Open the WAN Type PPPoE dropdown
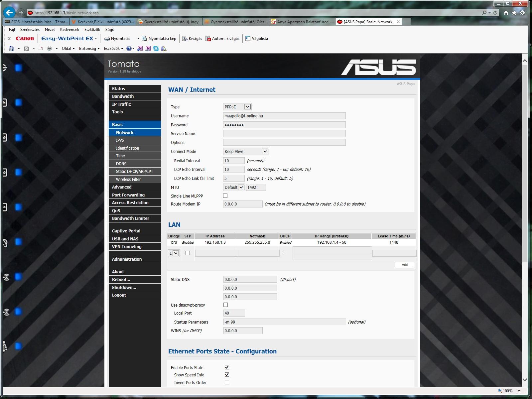 pyautogui.click(x=237, y=107)
